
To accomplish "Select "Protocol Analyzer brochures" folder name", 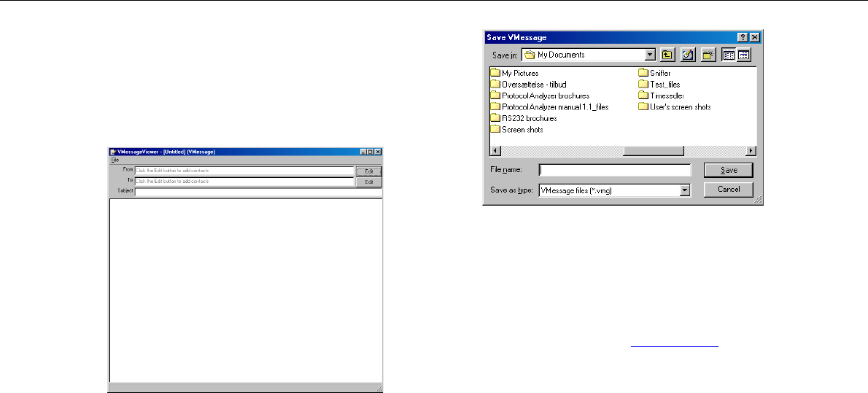I will coord(546,96).
